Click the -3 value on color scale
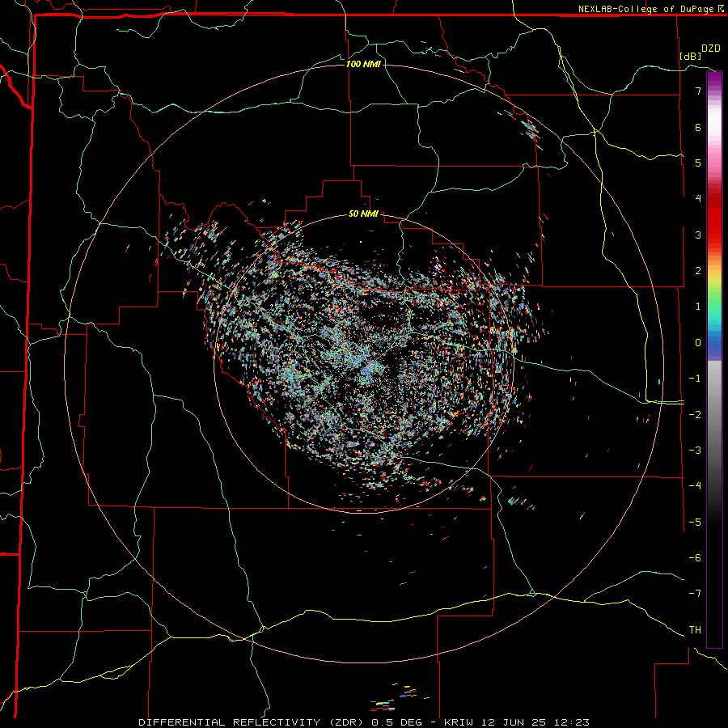 (695, 451)
